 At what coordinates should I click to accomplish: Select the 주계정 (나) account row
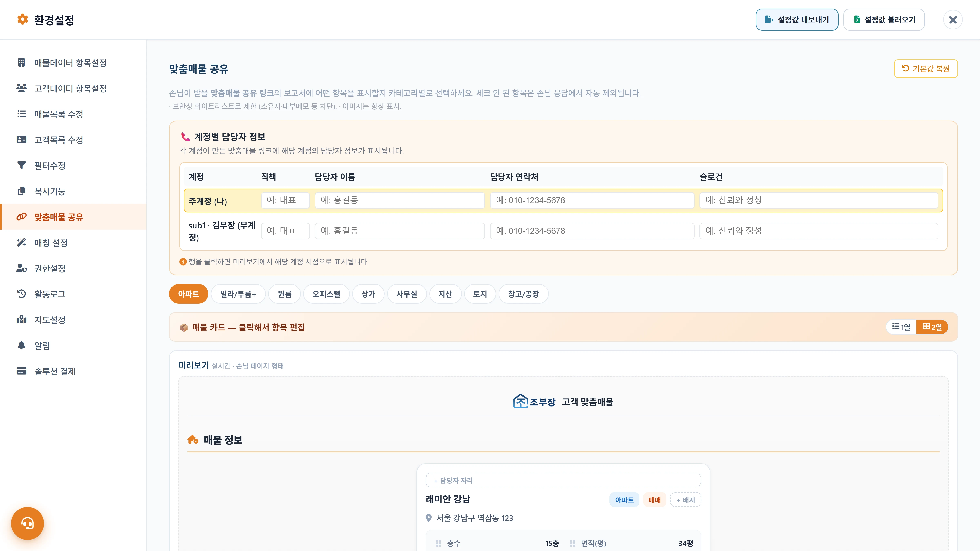pos(563,200)
